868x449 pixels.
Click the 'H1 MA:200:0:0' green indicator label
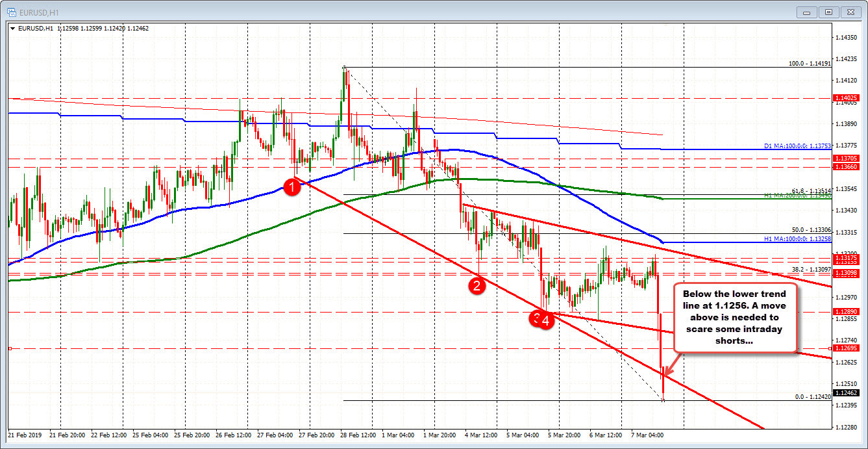[797, 196]
